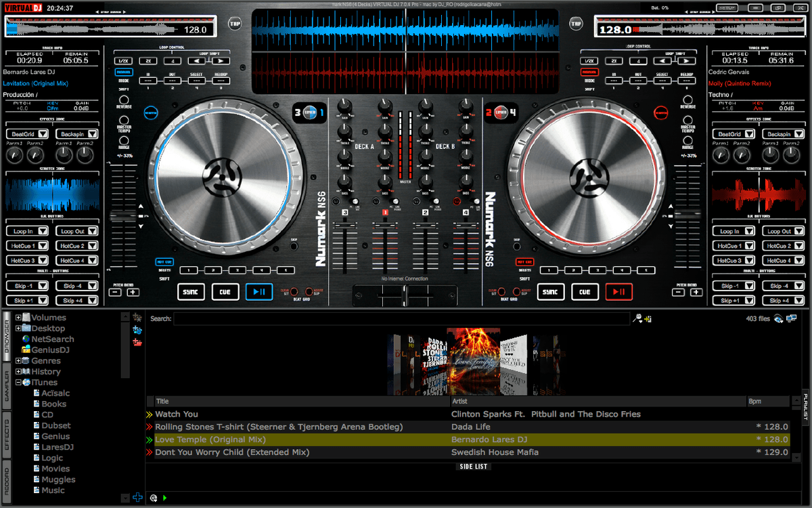This screenshot has height=508, width=812.
Task: Click the TAP tempo icon on left deck
Action: pyautogui.click(x=235, y=24)
